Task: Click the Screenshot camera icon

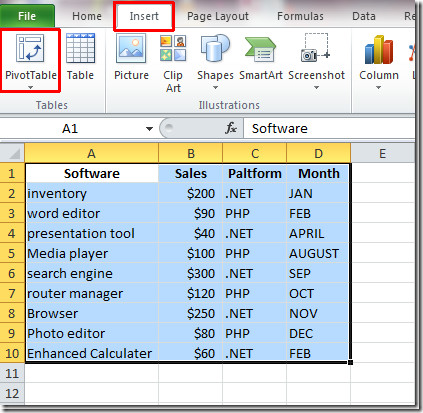Action: (316, 48)
